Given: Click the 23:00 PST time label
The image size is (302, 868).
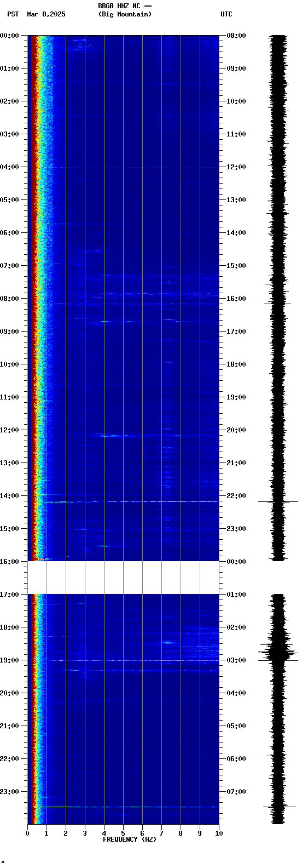Looking at the screenshot, I should click(x=9, y=792).
